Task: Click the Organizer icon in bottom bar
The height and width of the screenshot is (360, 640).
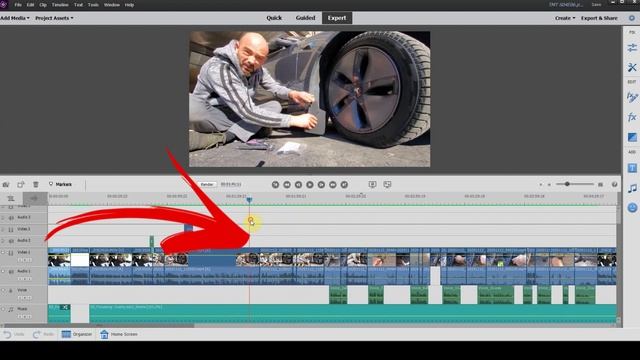Action: click(x=66, y=334)
